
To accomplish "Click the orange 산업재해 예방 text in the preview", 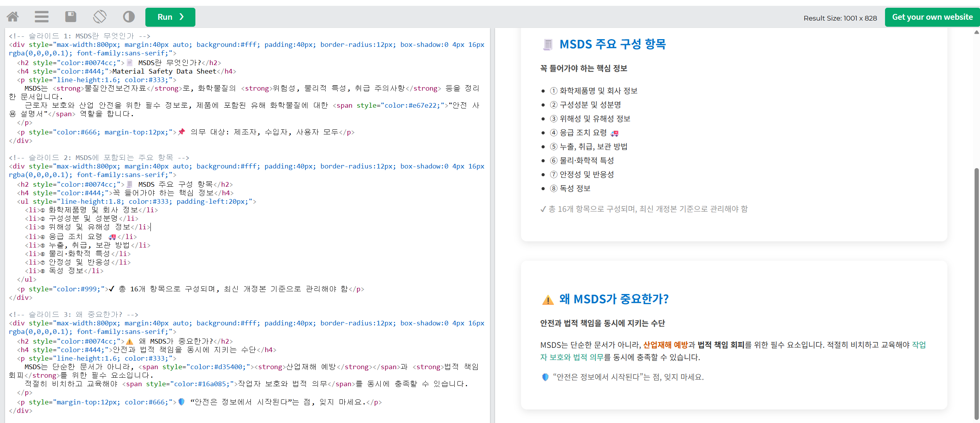I will click(665, 345).
